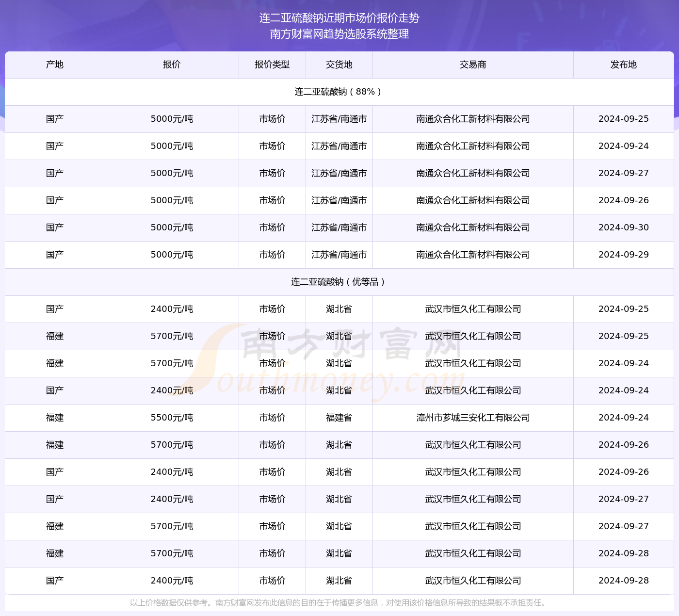Click the 发布地 column header
Screen dimensions: 679x616
click(623, 65)
